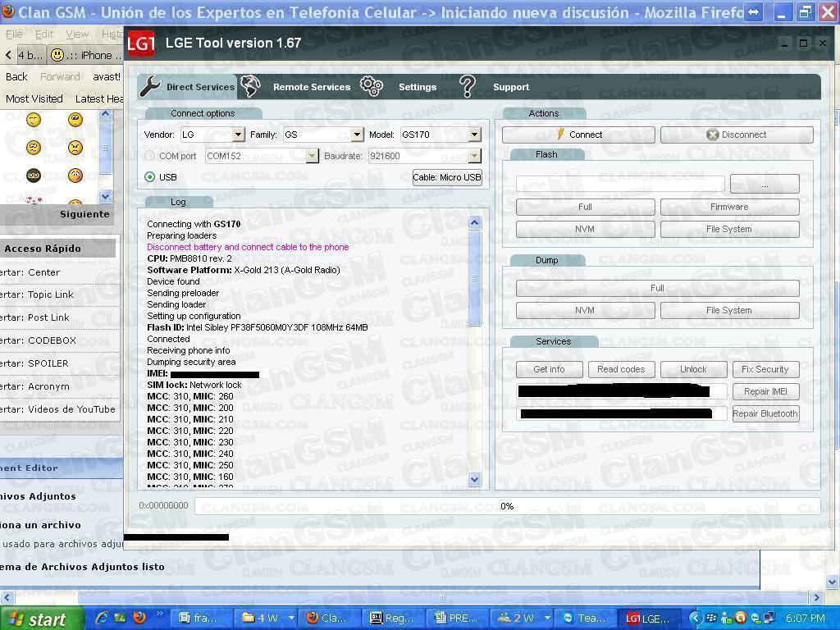Image resolution: width=840 pixels, height=630 pixels.
Task: Click the Dump Full button
Action: [x=657, y=288]
